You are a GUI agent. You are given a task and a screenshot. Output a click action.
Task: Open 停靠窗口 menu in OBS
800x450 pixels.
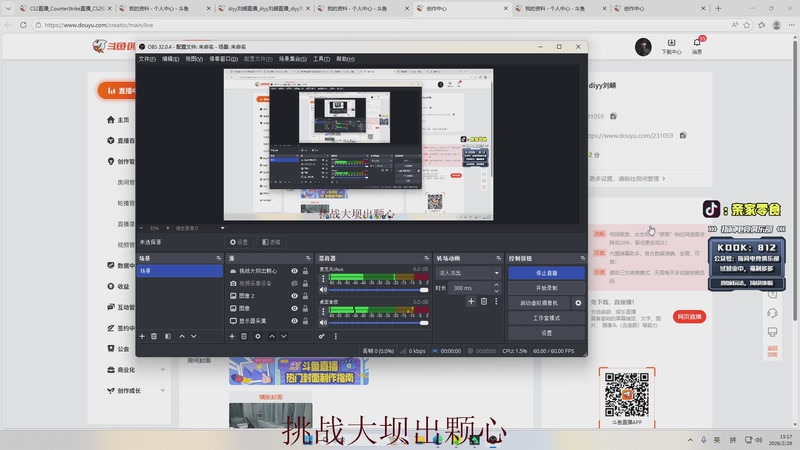tap(223, 59)
